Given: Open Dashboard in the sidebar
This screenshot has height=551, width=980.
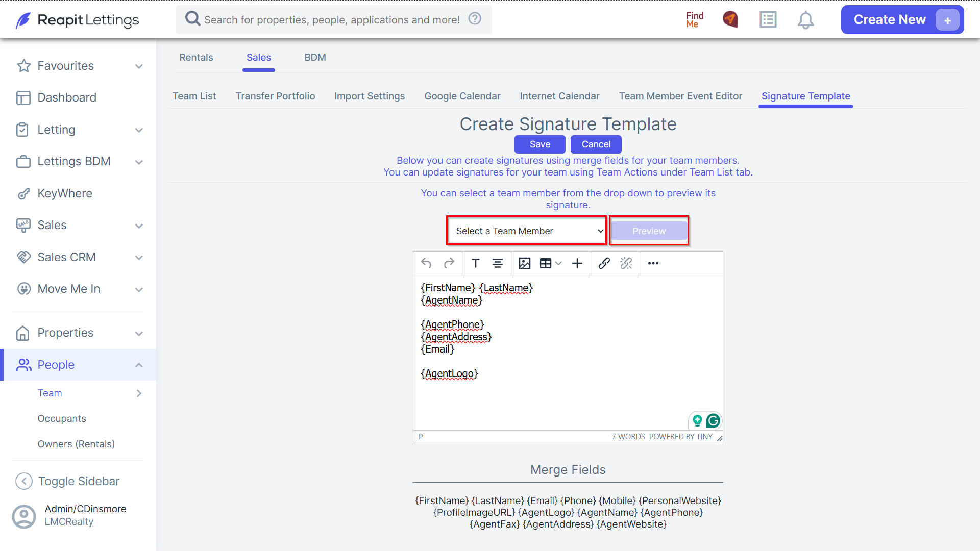Looking at the screenshot, I should 67,97.
